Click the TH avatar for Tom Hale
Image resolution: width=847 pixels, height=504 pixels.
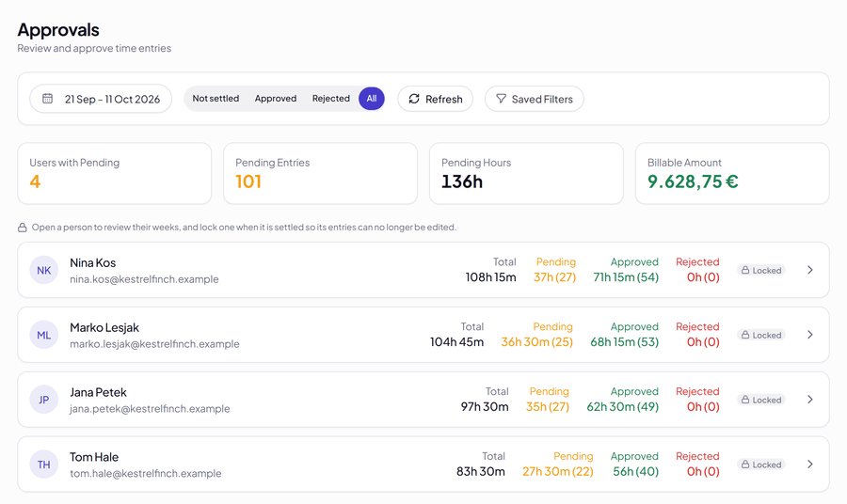pos(43,465)
